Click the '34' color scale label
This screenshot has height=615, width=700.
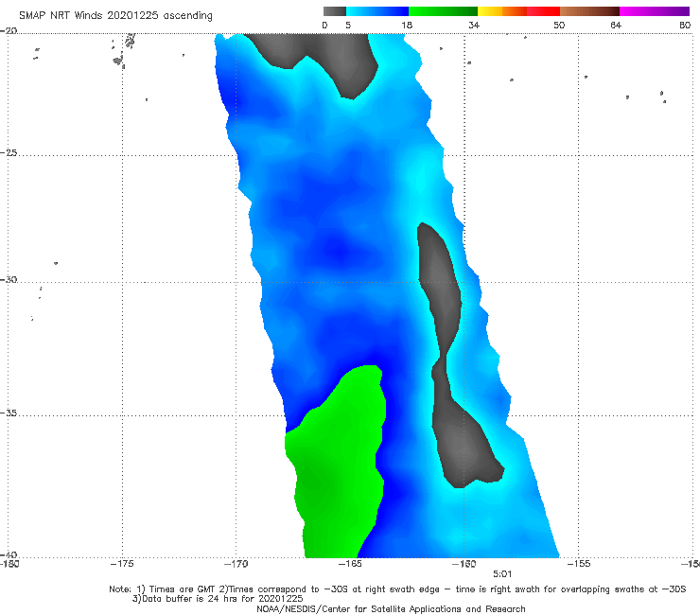[474, 26]
